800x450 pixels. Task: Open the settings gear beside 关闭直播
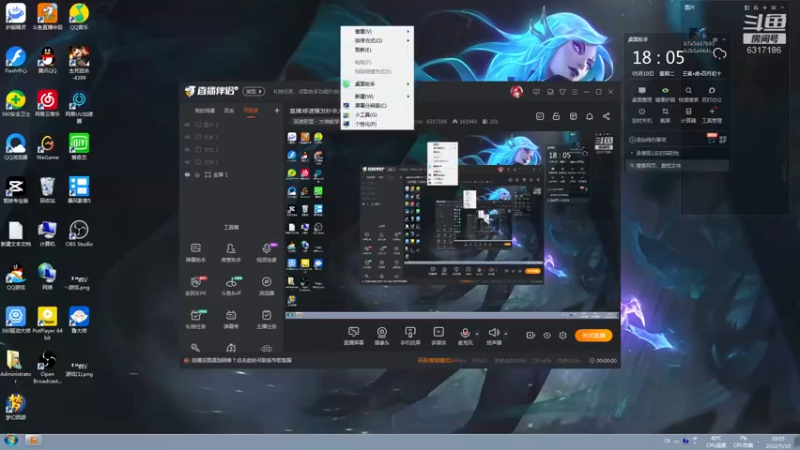pyautogui.click(x=563, y=335)
